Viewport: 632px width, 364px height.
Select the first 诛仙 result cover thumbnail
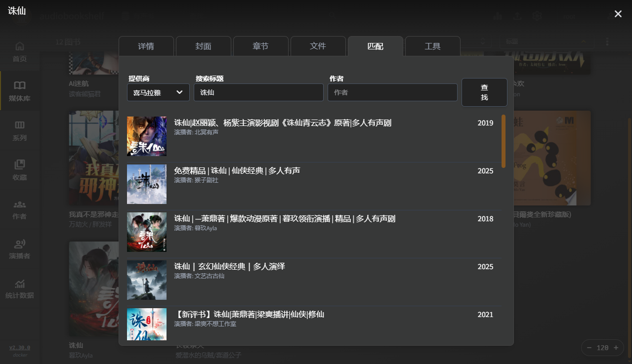147,136
